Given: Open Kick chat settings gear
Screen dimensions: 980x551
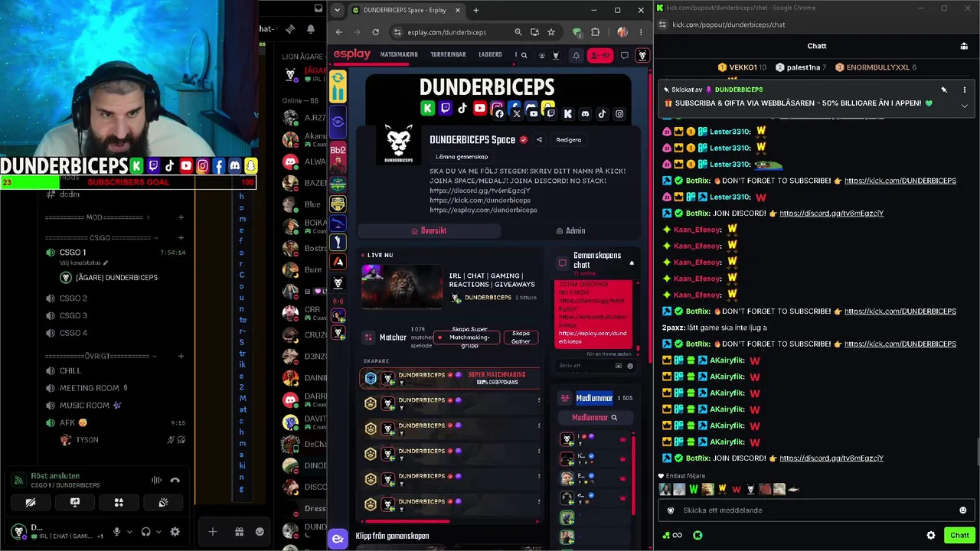Looking at the screenshot, I should tap(931, 536).
